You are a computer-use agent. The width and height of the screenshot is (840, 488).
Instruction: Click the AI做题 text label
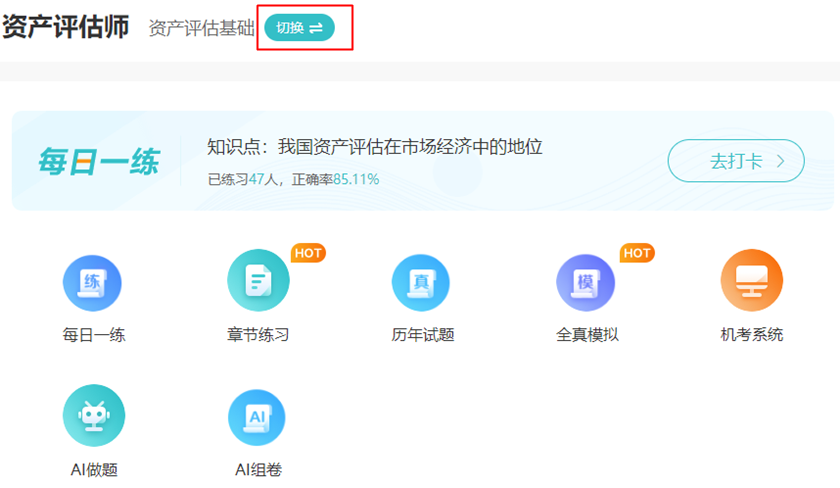94,470
